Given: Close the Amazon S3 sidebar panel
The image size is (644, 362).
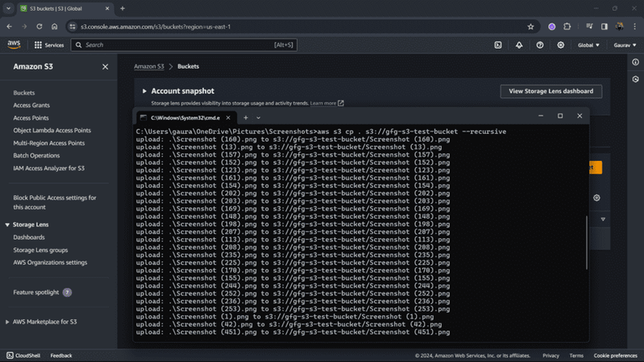Looking at the screenshot, I should (105, 66).
